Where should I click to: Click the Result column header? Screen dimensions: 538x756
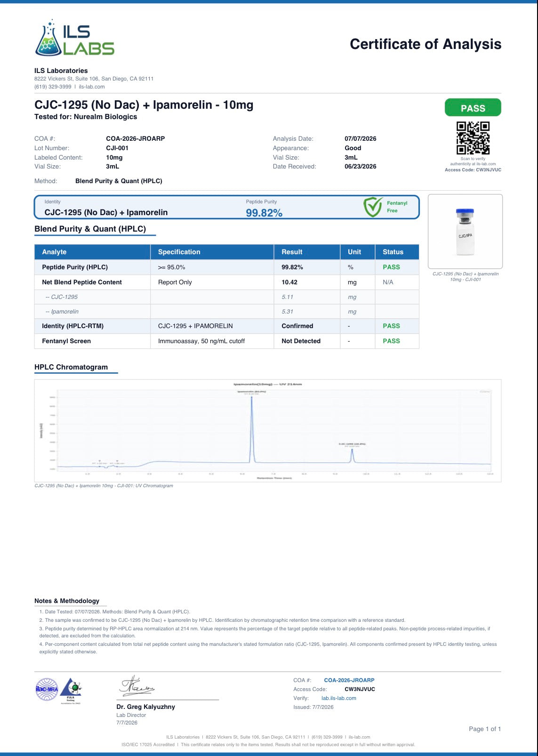(x=307, y=252)
